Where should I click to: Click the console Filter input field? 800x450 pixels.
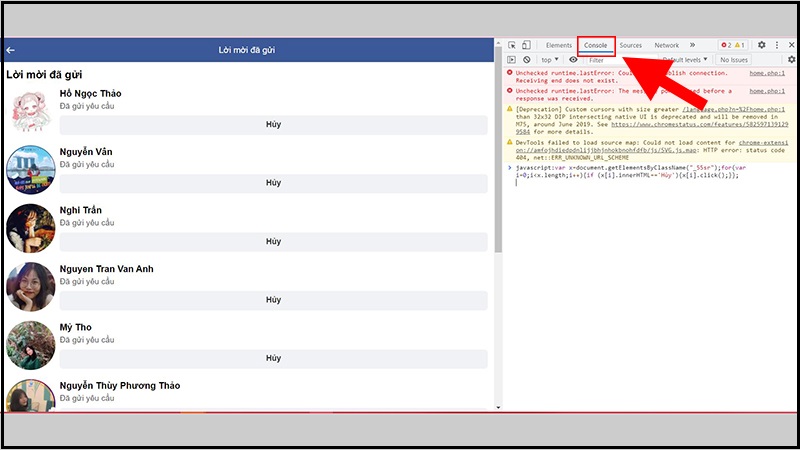pyautogui.click(x=615, y=60)
